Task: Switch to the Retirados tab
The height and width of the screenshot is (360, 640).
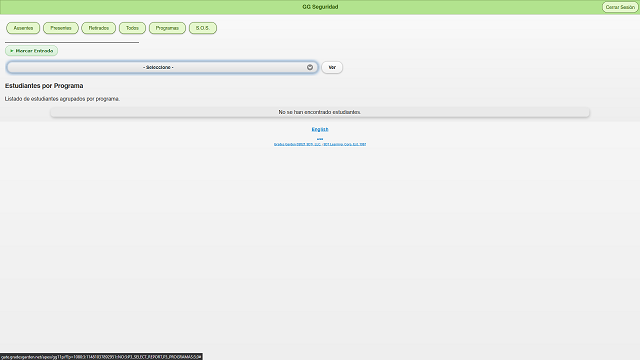Action: tap(99, 28)
